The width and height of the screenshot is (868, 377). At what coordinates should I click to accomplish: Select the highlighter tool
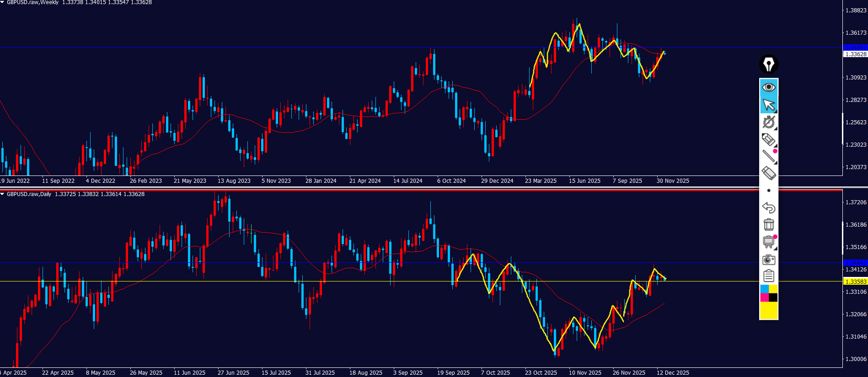click(768, 139)
